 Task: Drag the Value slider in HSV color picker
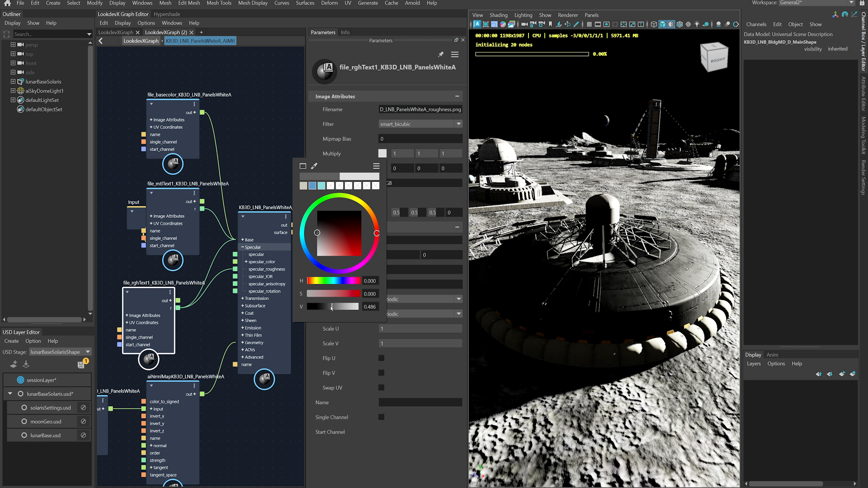point(331,306)
